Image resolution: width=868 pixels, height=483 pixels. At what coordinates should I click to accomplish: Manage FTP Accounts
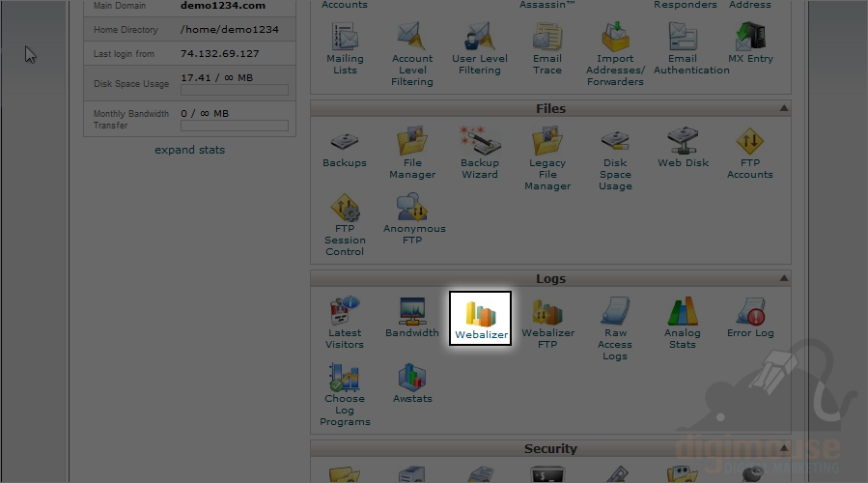(x=750, y=154)
